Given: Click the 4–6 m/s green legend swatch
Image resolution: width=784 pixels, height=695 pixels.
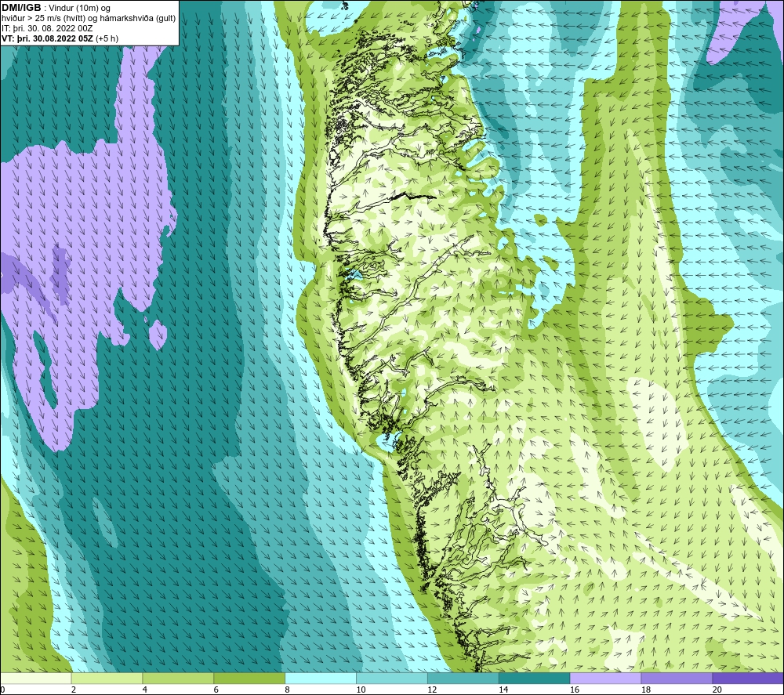Looking at the screenshot, I should click(x=178, y=679).
